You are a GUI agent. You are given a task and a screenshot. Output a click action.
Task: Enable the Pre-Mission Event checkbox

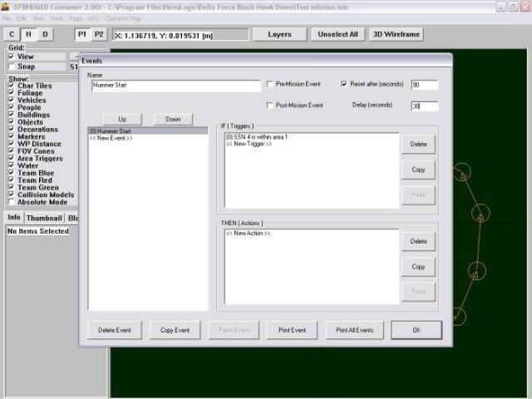click(x=269, y=85)
